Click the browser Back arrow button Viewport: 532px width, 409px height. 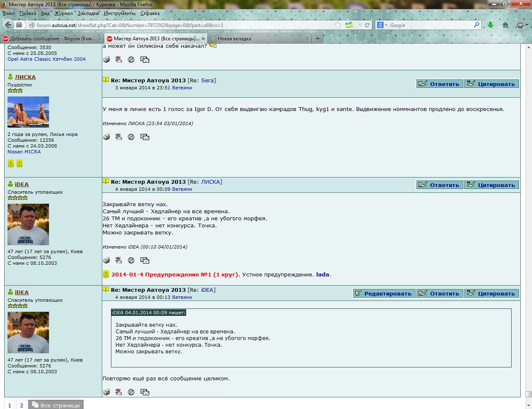(8, 25)
